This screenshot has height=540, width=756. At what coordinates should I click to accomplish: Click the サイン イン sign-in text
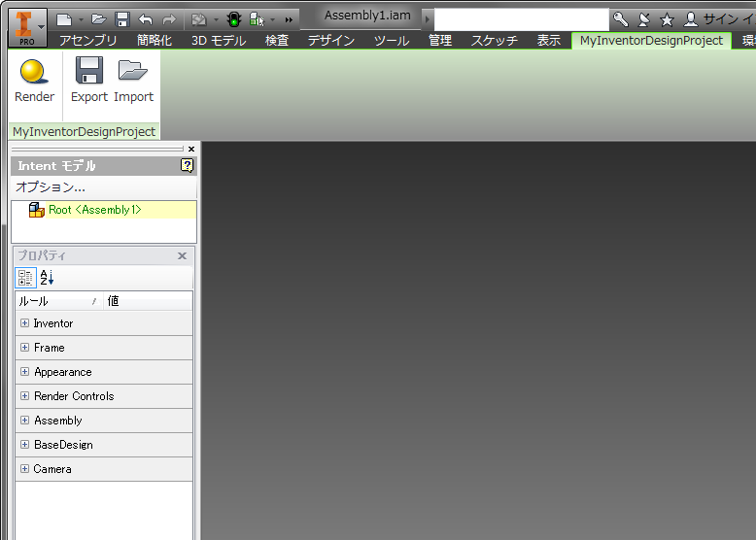729,19
